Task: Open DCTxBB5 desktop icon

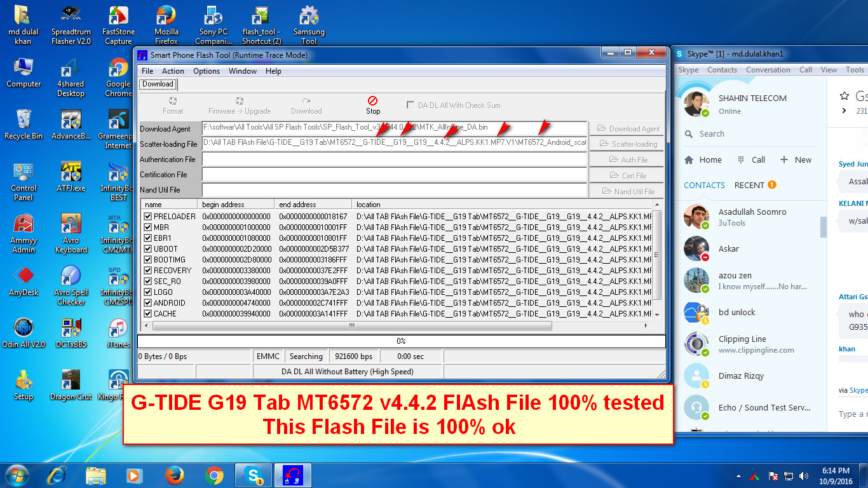Action: coord(71,334)
